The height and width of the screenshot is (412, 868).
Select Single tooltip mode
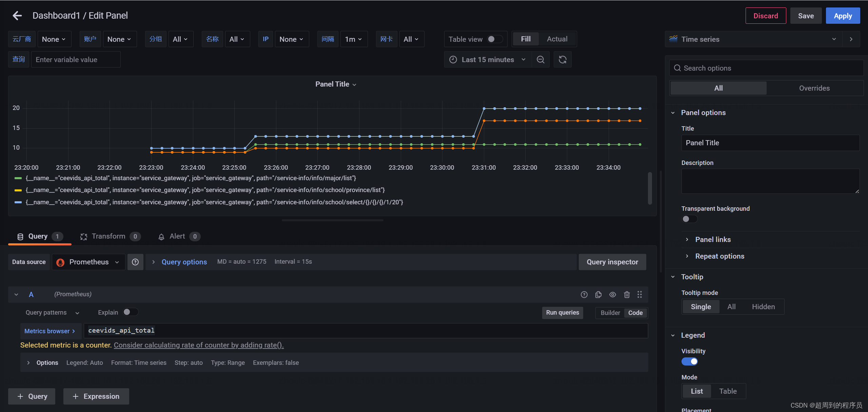coord(701,307)
